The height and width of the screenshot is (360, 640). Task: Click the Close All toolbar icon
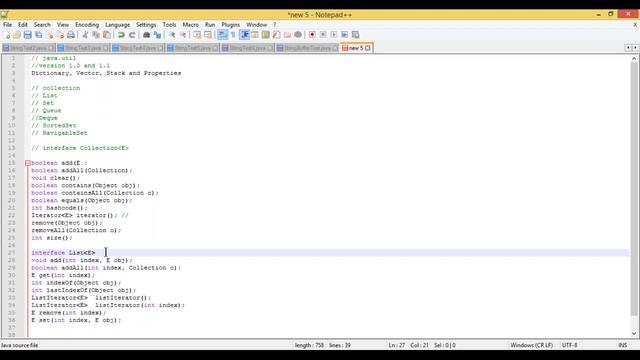(60, 35)
